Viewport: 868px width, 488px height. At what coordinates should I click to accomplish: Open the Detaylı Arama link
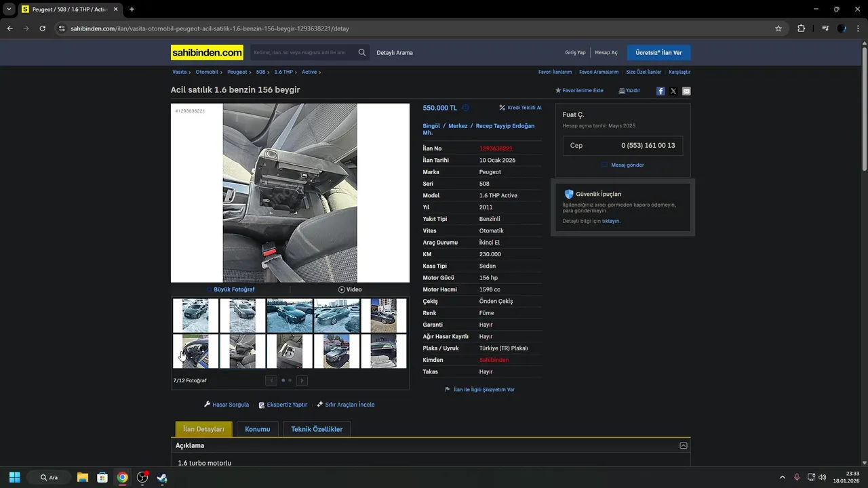(395, 53)
